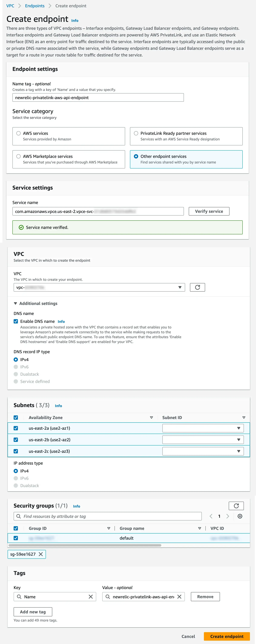Deselect the us-east-2b subnet checkbox
Image resolution: width=256 pixels, height=644 pixels.
point(16,440)
